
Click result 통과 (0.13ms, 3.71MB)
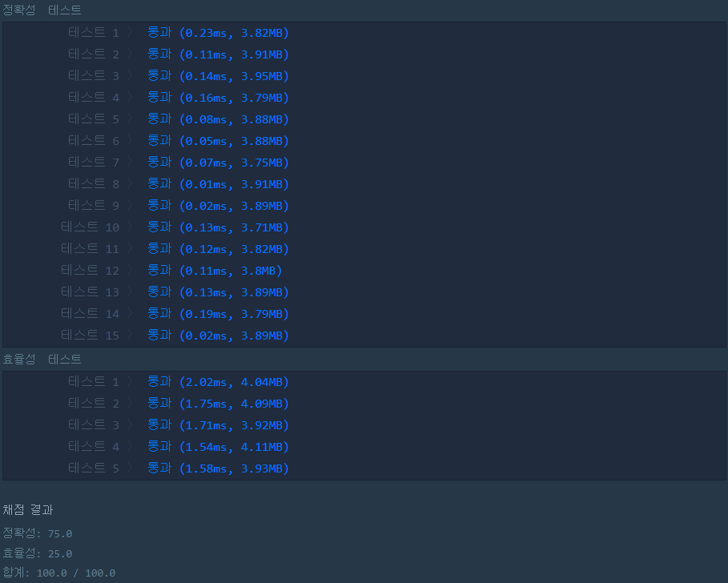218,227
